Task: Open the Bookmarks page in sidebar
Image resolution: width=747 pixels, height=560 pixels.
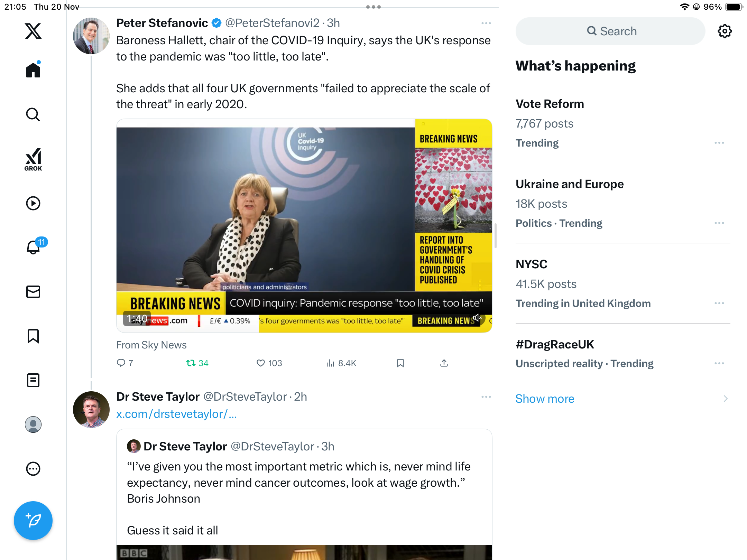Action: click(33, 336)
